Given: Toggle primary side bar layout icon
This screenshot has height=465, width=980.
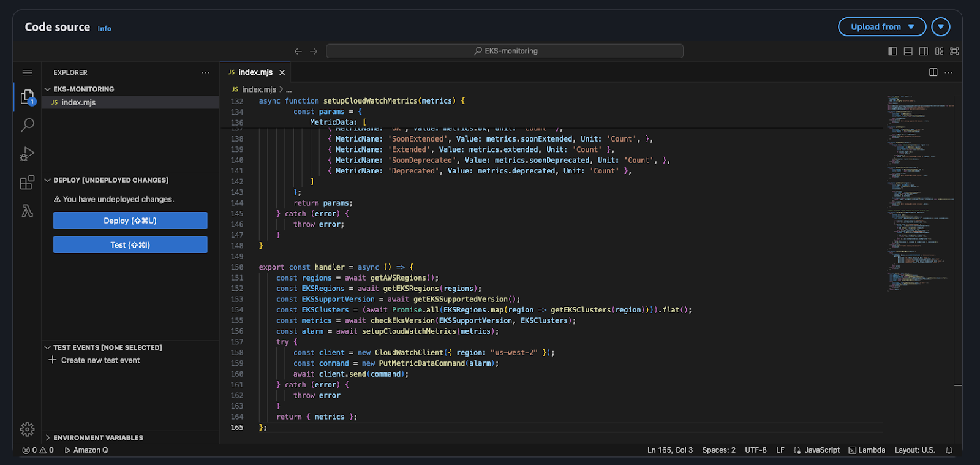Looking at the screenshot, I should click(892, 51).
